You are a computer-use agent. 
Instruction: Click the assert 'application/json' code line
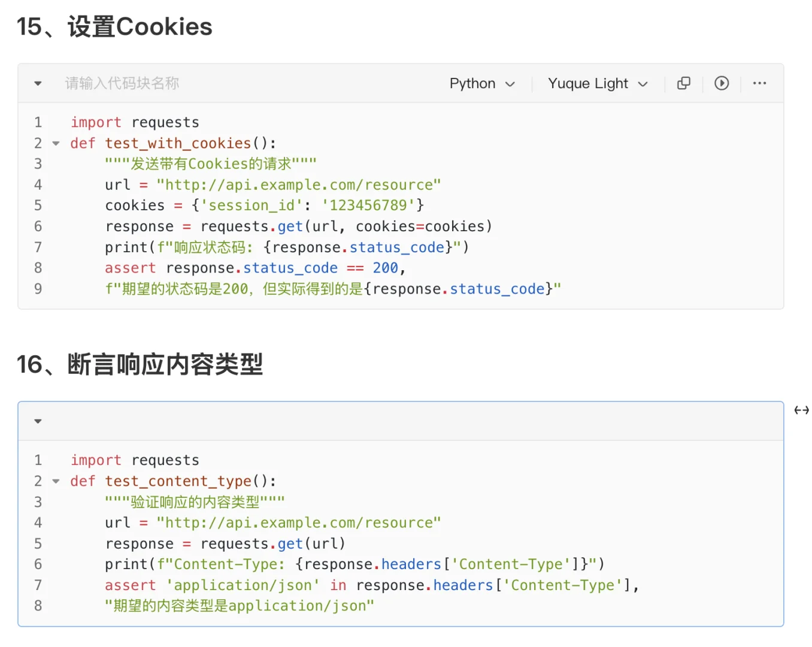[371, 585]
